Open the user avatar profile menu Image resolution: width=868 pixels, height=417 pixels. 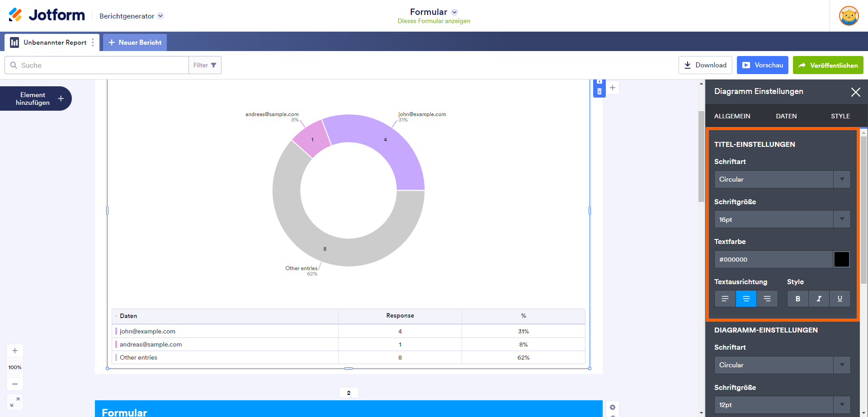point(849,16)
